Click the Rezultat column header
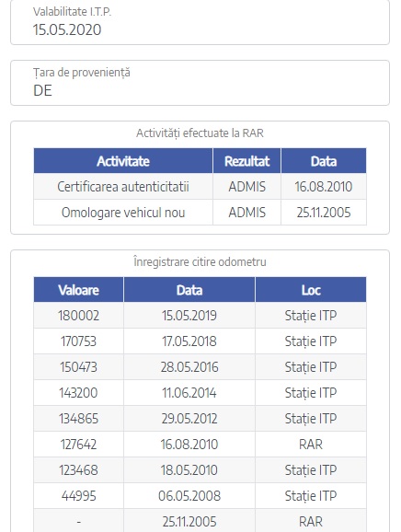 [246, 161]
